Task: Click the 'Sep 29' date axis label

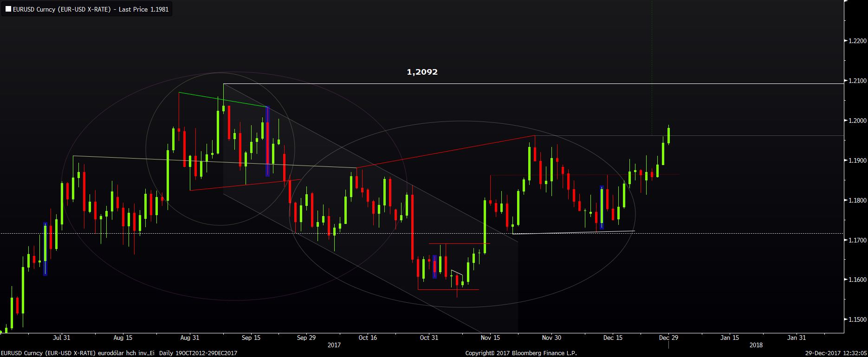Action: [x=306, y=338]
